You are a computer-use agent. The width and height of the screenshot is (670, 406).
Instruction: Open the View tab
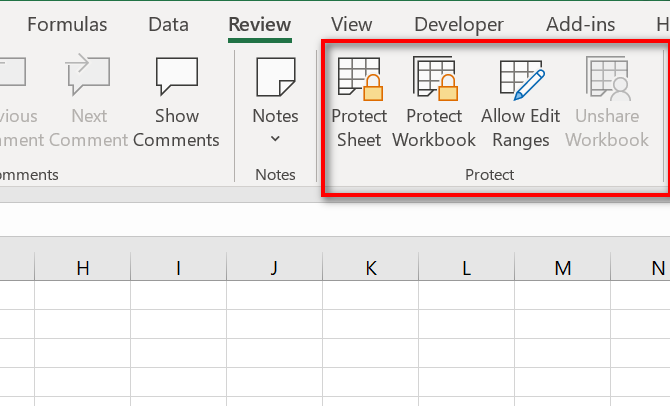[x=351, y=24]
